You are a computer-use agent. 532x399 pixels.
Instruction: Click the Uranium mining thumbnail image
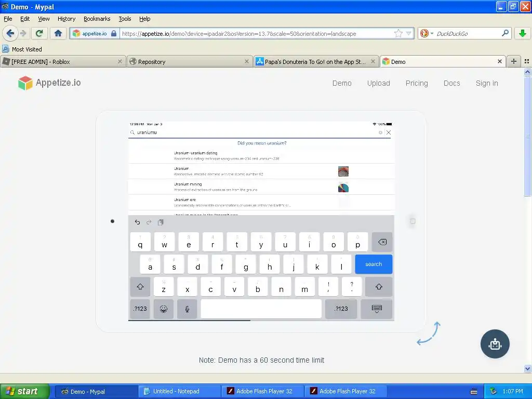tap(343, 187)
